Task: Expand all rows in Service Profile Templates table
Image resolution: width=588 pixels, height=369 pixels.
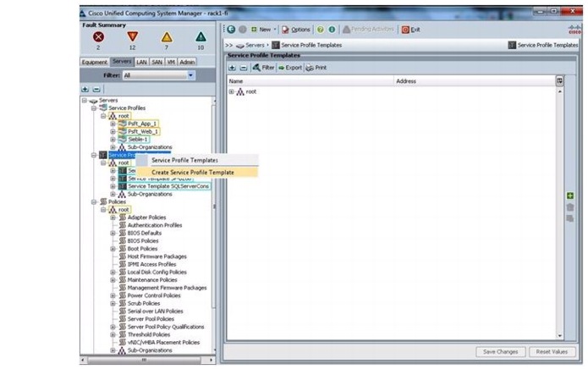Action: point(232,68)
